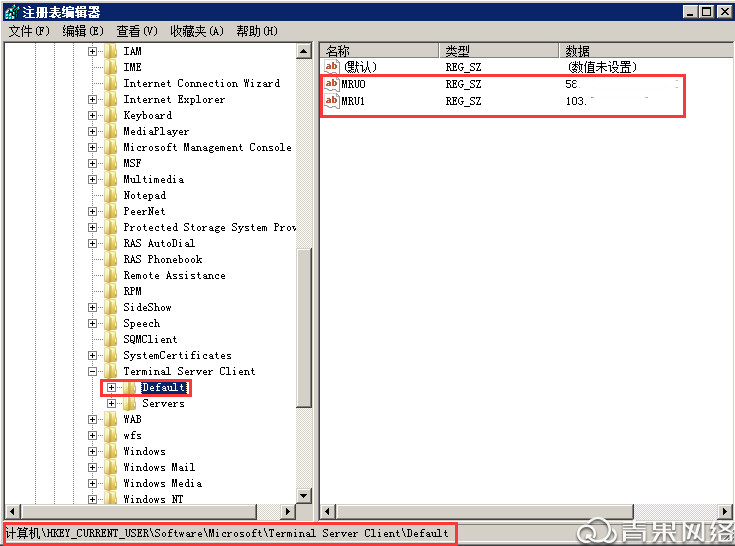The width and height of the screenshot is (735, 546).
Task: Click the Registry Editor title bar icon
Action: [11, 12]
